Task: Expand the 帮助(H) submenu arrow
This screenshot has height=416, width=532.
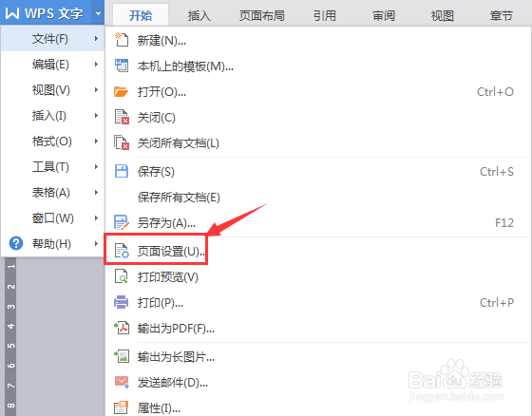Action: click(x=96, y=243)
